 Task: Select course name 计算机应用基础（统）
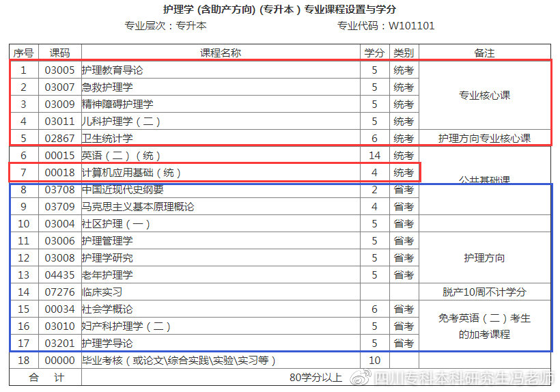[131, 172]
